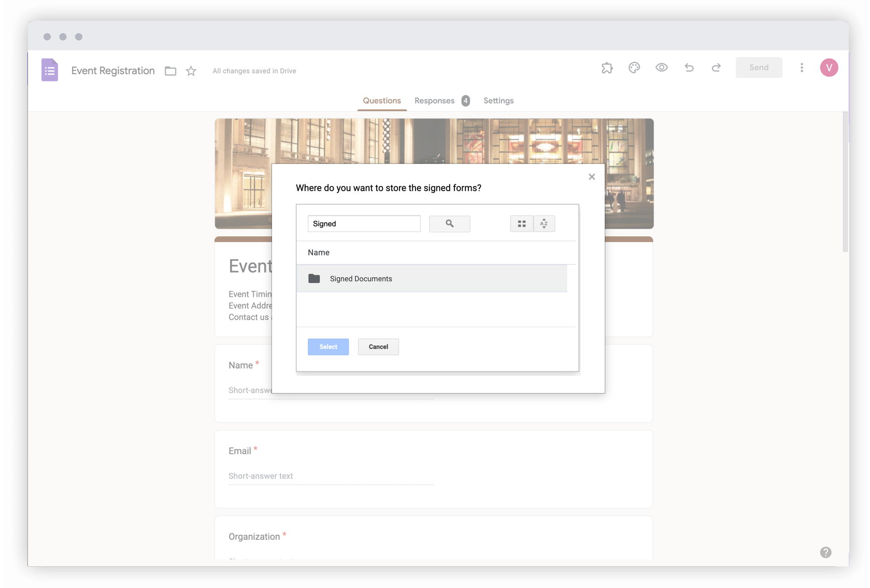Click the search field containing Signed
Screen dimensions: 870x588
[x=364, y=223]
